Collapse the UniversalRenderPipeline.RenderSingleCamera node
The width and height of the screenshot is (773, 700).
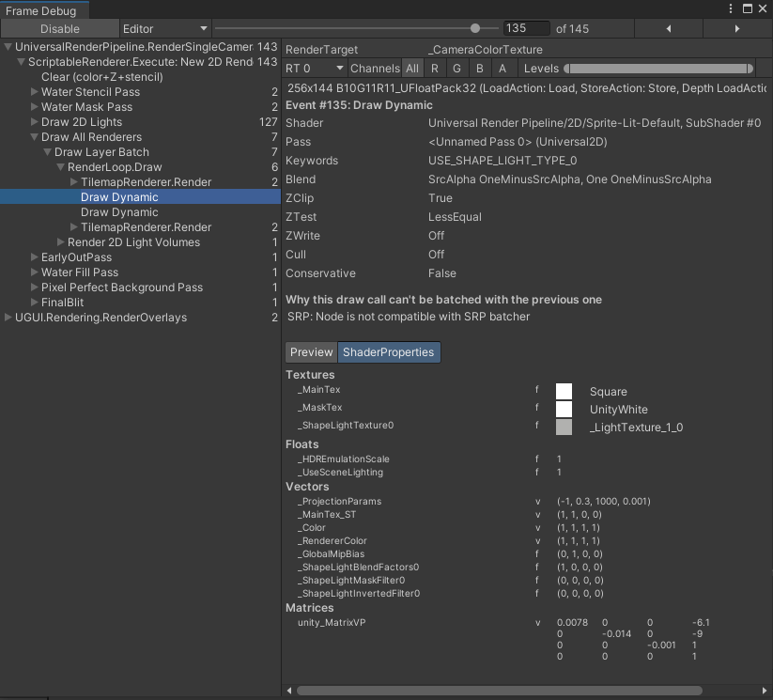point(8,47)
